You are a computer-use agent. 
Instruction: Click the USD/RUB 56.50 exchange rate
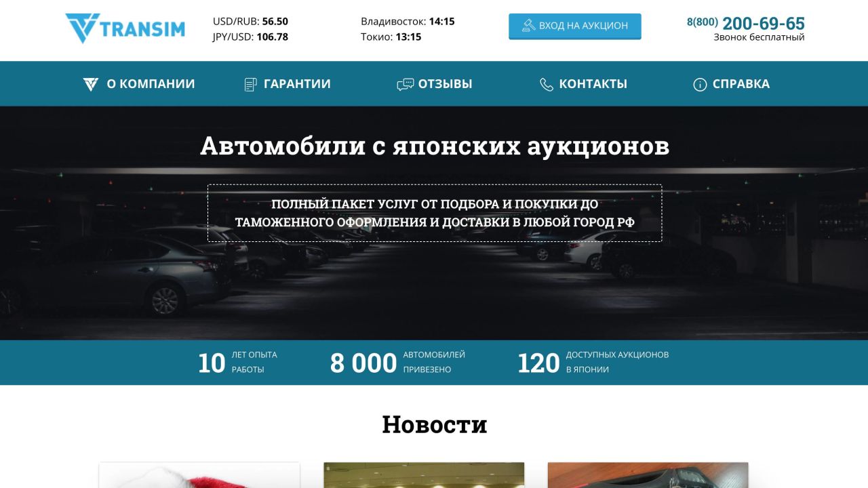[x=250, y=21]
